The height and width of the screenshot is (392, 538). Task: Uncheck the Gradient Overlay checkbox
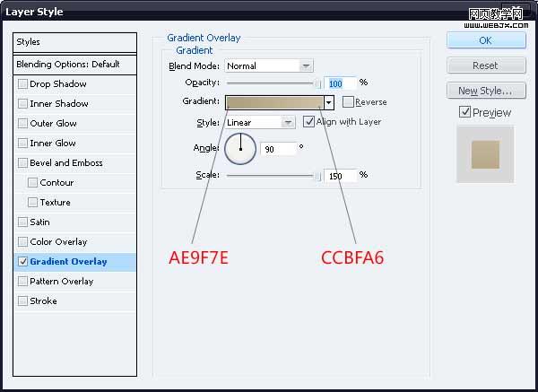click(x=22, y=262)
